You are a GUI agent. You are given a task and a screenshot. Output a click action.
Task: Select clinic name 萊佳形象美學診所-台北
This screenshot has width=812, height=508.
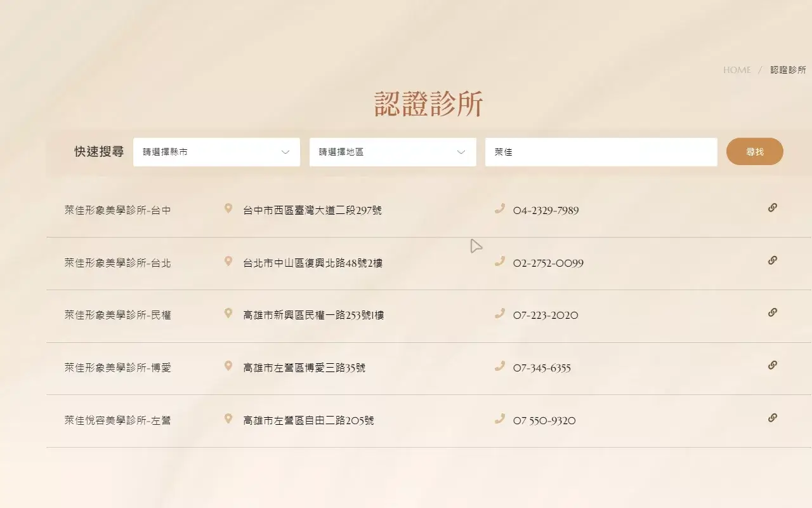[118, 263]
